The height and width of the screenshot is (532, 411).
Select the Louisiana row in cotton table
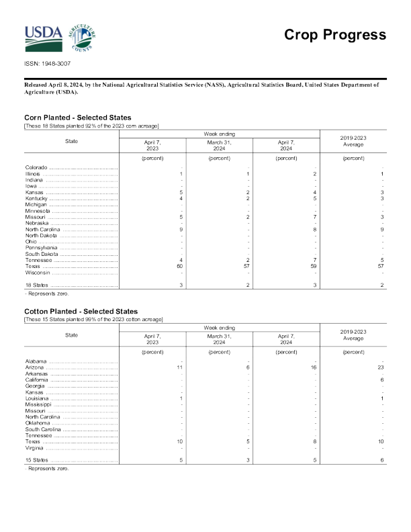tap(39, 399)
